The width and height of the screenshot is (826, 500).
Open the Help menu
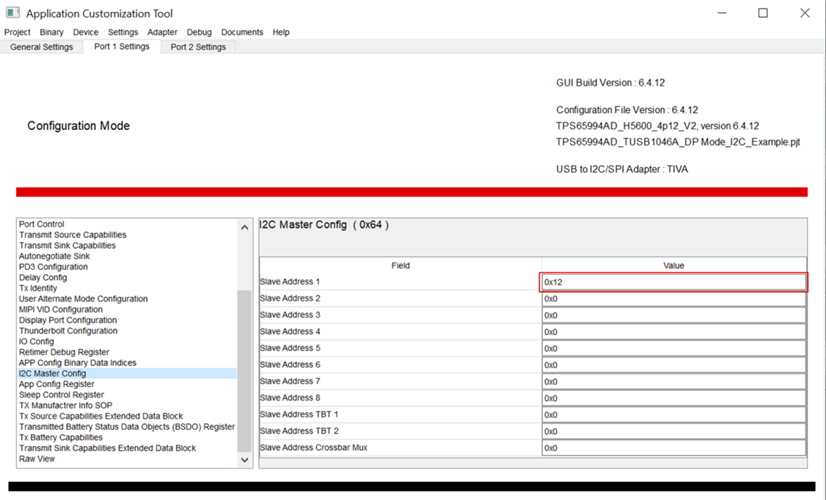[281, 32]
